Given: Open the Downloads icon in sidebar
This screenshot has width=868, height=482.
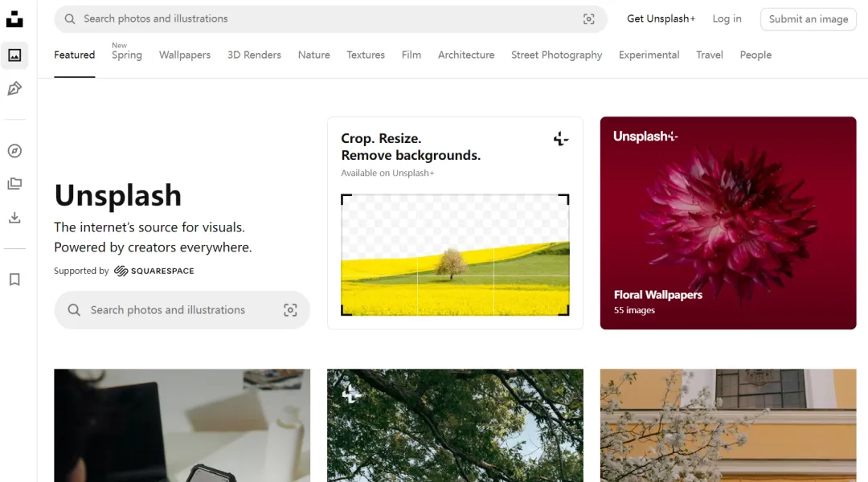Looking at the screenshot, I should [14, 218].
